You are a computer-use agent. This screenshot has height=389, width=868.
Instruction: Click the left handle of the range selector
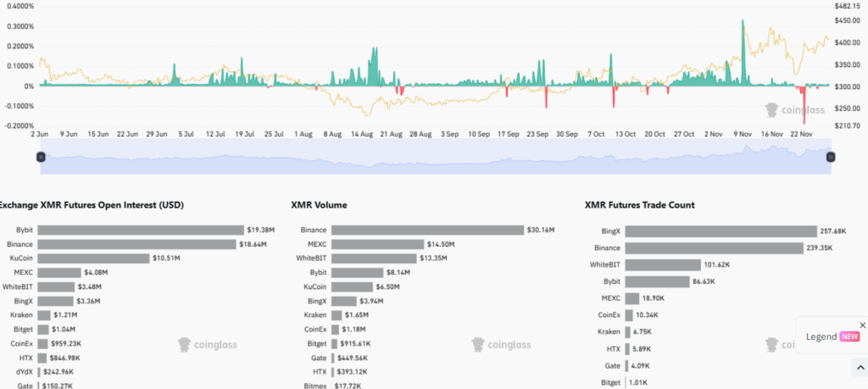point(40,157)
